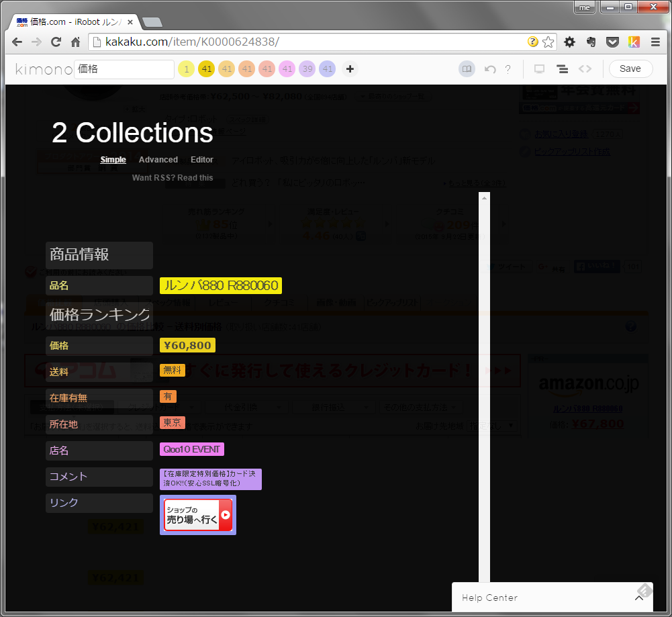Open the Want RSS? Read this link
This screenshot has height=617, width=672.
[x=173, y=177]
